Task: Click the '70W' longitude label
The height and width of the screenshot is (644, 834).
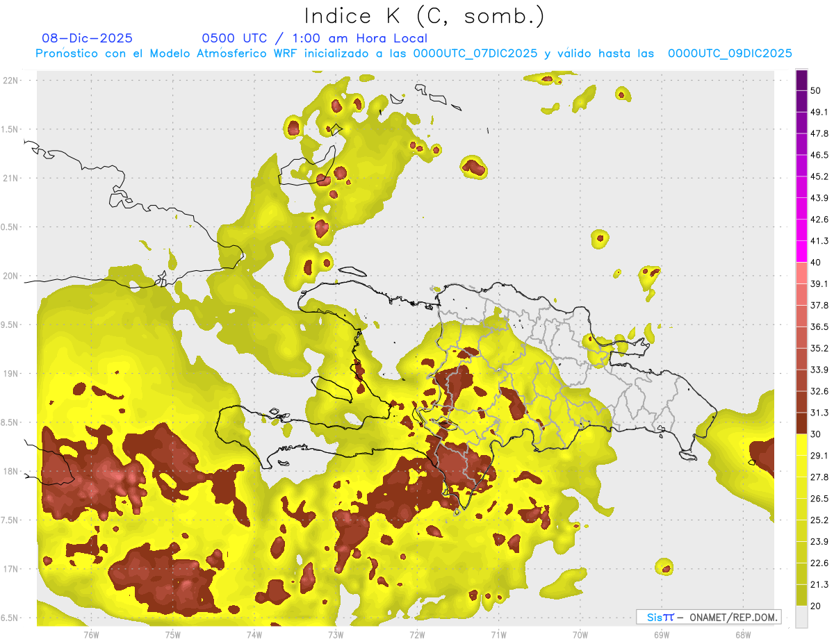Action: (x=580, y=634)
